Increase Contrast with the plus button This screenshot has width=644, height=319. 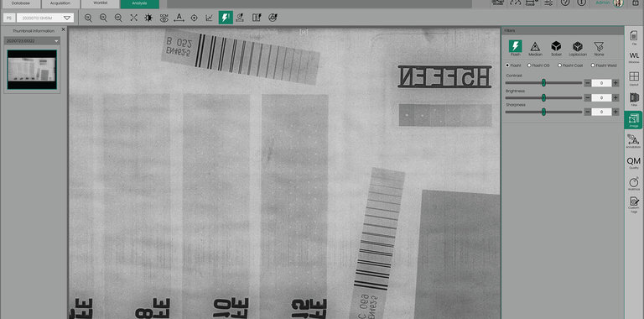point(615,83)
